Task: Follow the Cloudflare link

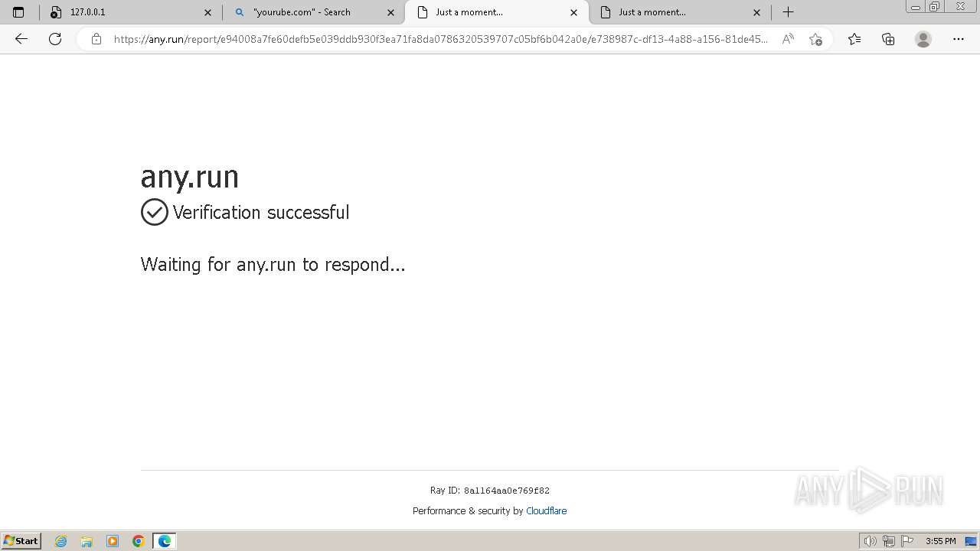Action: [x=546, y=511]
